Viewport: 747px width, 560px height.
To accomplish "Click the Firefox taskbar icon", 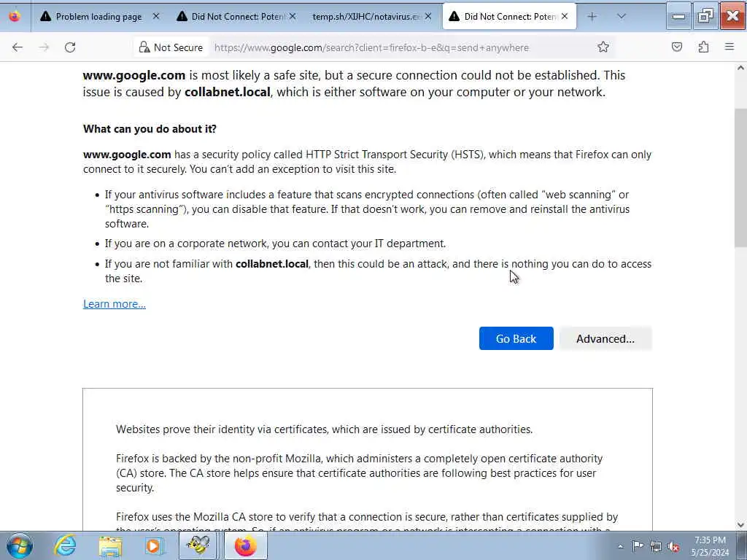I will [x=245, y=545].
